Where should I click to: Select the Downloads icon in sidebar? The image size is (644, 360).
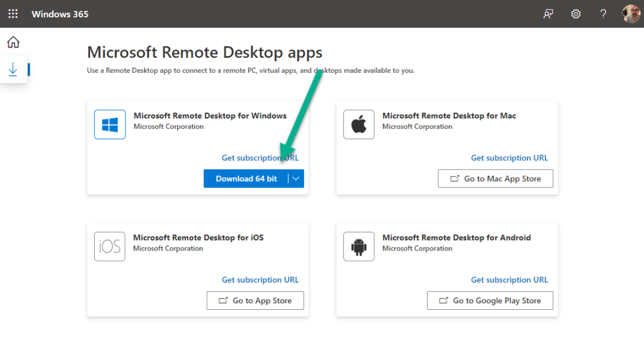click(x=13, y=70)
